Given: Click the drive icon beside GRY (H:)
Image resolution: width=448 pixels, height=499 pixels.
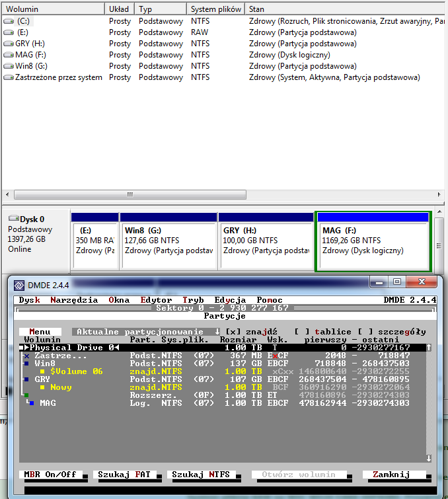Looking at the screenshot, I should pyautogui.click(x=9, y=44).
